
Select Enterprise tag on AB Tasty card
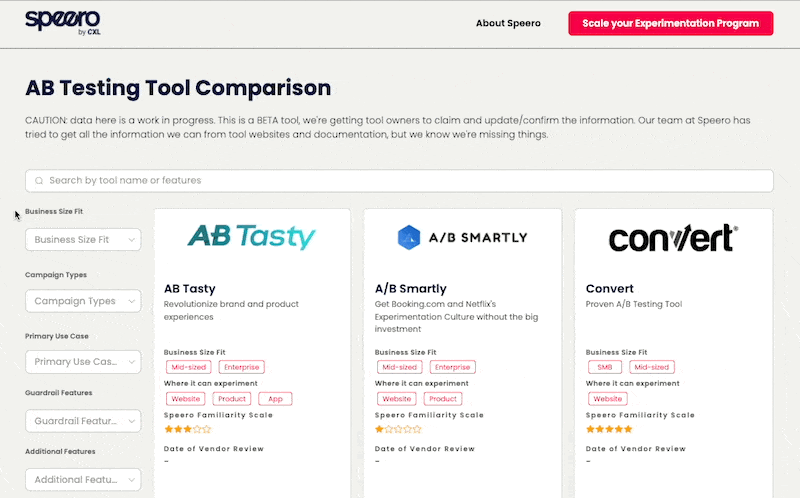point(242,367)
